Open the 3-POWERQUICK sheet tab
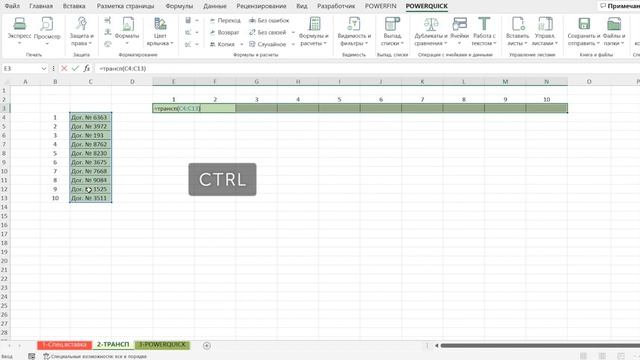 click(162, 345)
